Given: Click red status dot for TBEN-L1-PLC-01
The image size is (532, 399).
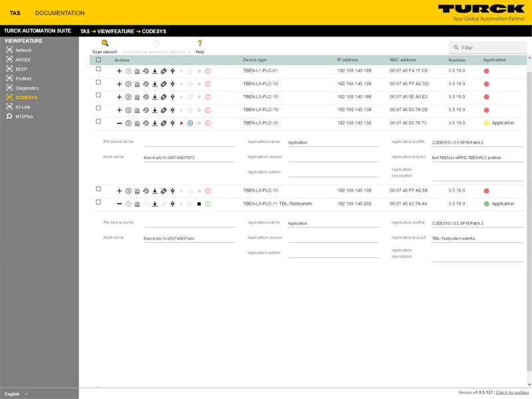Looking at the screenshot, I should tap(486, 71).
